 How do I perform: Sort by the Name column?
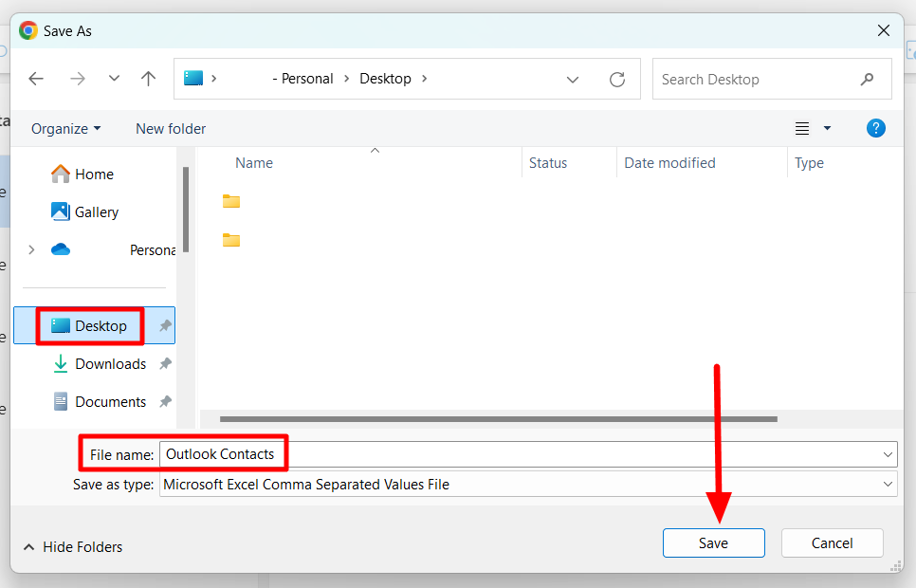coord(254,163)
